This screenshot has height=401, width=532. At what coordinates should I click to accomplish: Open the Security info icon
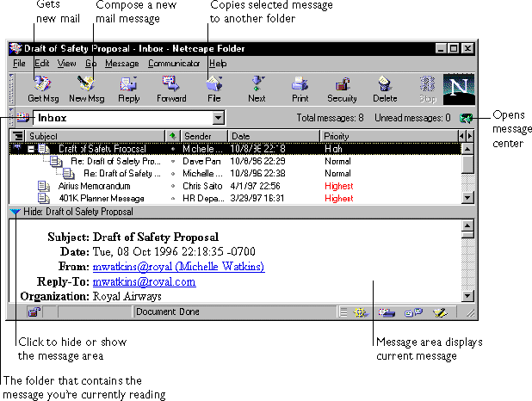pyautogui.click(x=342, y=88)
